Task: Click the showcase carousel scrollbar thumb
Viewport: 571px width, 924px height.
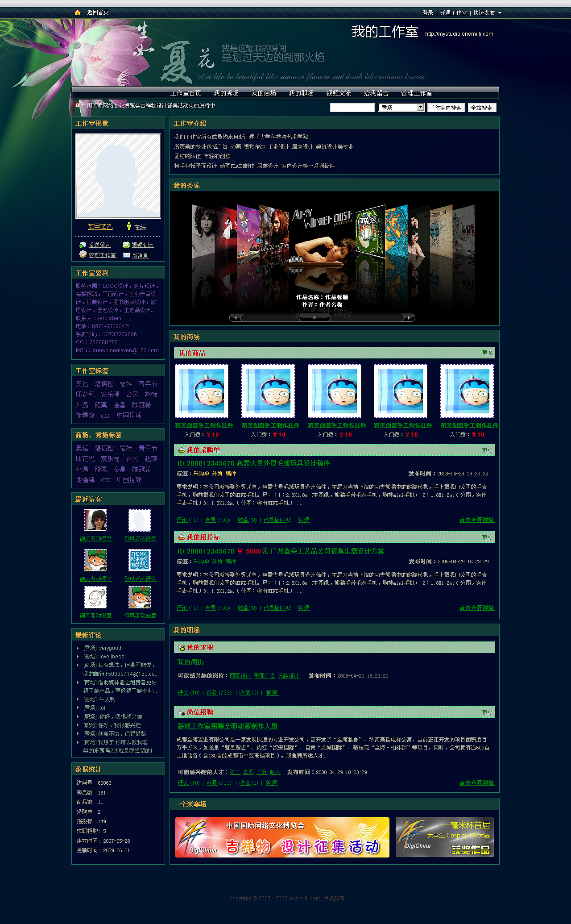Action: [314, 318]
